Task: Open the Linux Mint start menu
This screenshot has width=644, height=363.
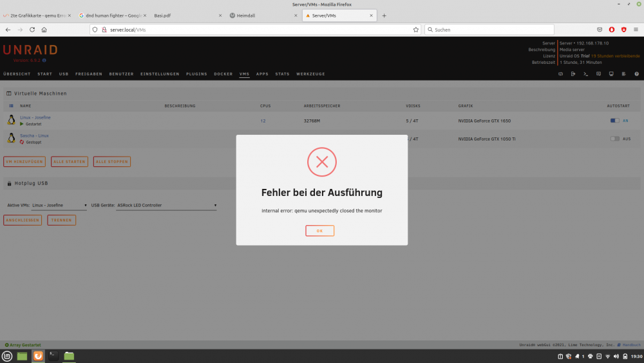Action: point(7,356)
